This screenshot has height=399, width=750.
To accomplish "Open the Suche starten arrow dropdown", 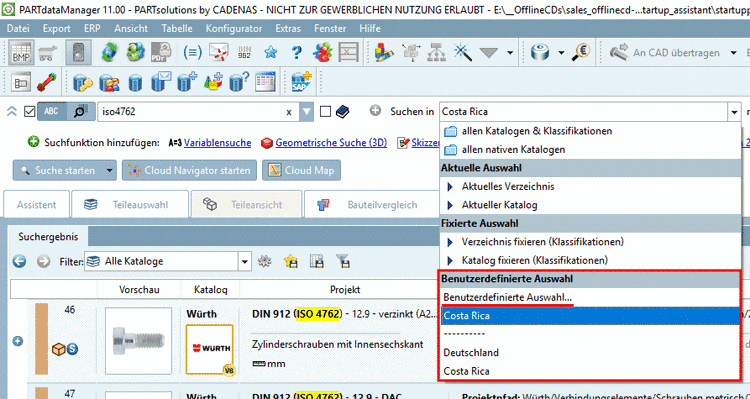I will point(110,170).
